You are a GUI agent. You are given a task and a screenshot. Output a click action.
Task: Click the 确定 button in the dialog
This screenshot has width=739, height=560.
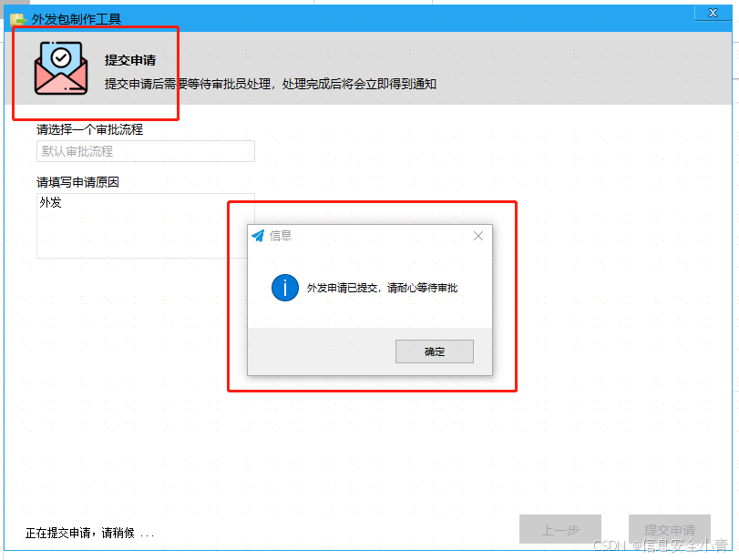coord(434,351)
